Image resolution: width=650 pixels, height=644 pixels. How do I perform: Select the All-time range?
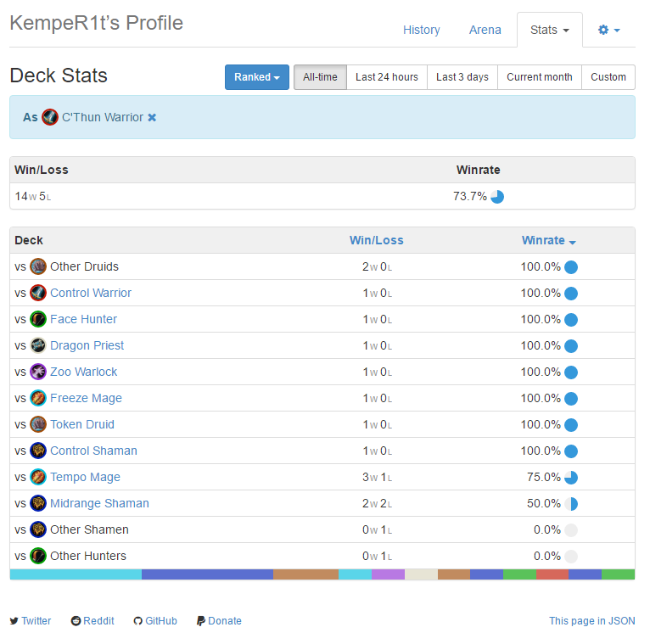pos(320,77)
